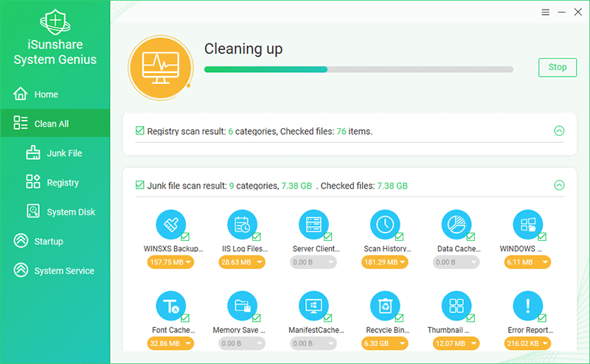
Task: Uncheck the Error Report checkbox
Action: pyautogui.click(x=542, y=318)
